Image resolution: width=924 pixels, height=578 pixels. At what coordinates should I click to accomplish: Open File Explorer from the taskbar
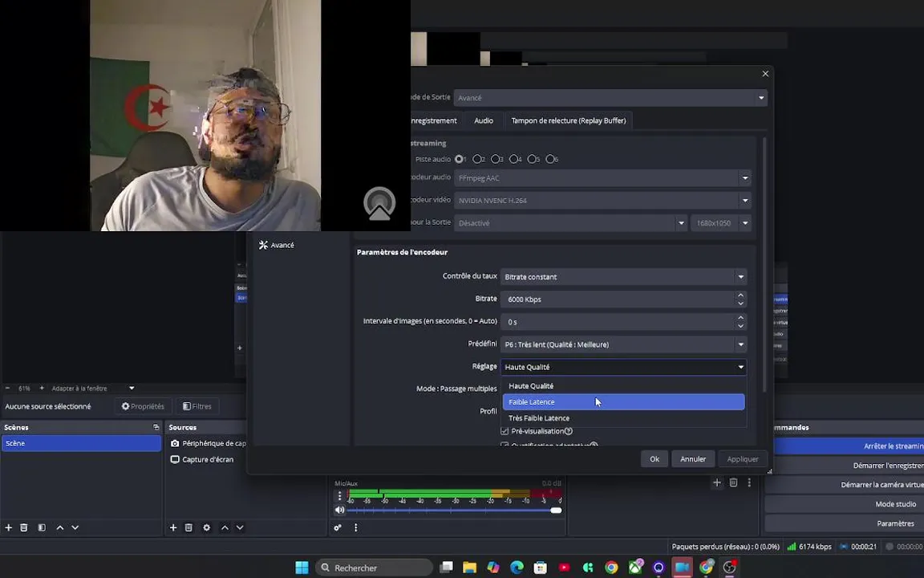pyautogui.click(x=470, y=568)
